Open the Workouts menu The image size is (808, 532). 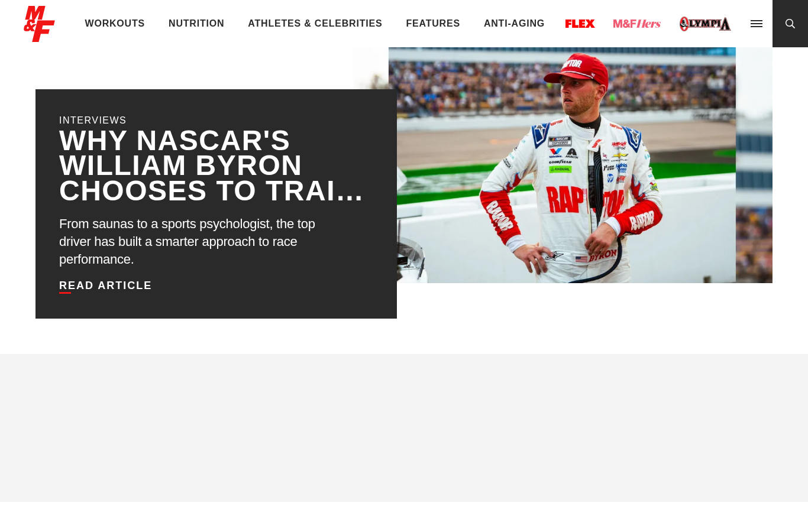point(115,24)
